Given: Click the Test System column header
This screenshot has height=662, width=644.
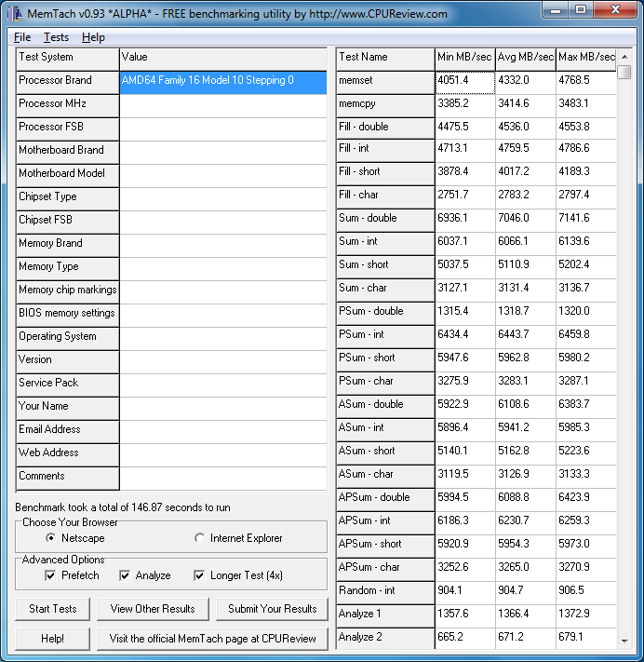Looking at the screenshot, I should 68,59.
